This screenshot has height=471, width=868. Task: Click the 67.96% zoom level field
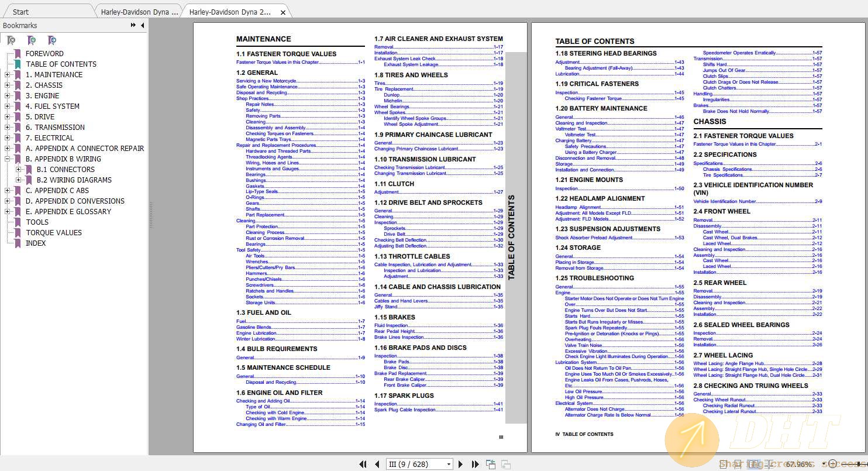coord(799,464)
